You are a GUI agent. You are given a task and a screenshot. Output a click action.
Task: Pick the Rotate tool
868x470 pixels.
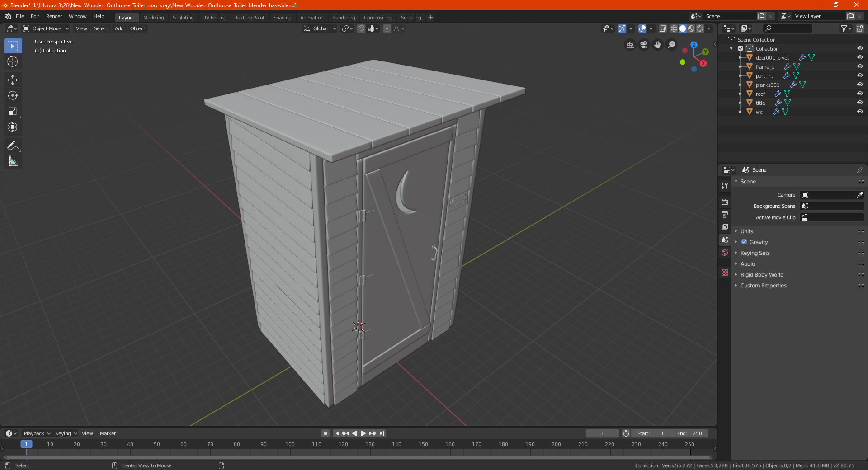[x=13, y=95]
